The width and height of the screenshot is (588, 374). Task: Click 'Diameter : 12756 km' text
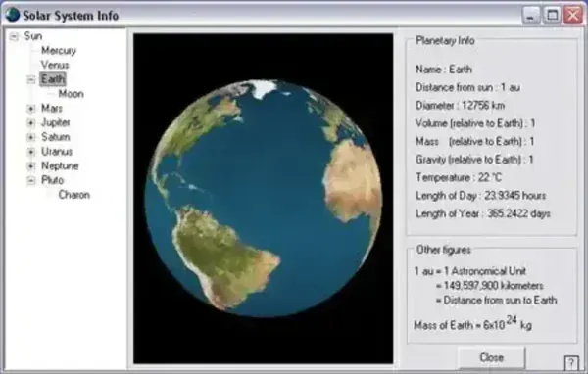461,106
